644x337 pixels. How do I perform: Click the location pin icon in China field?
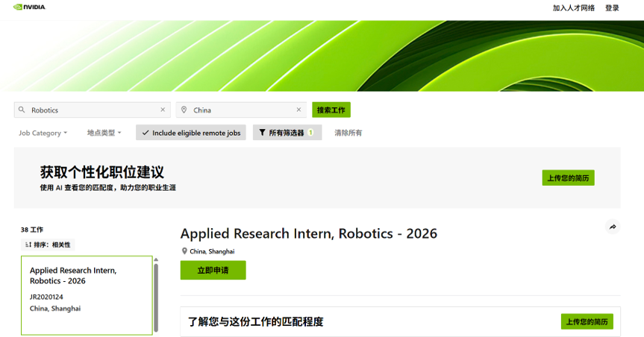tap(184, 110)
